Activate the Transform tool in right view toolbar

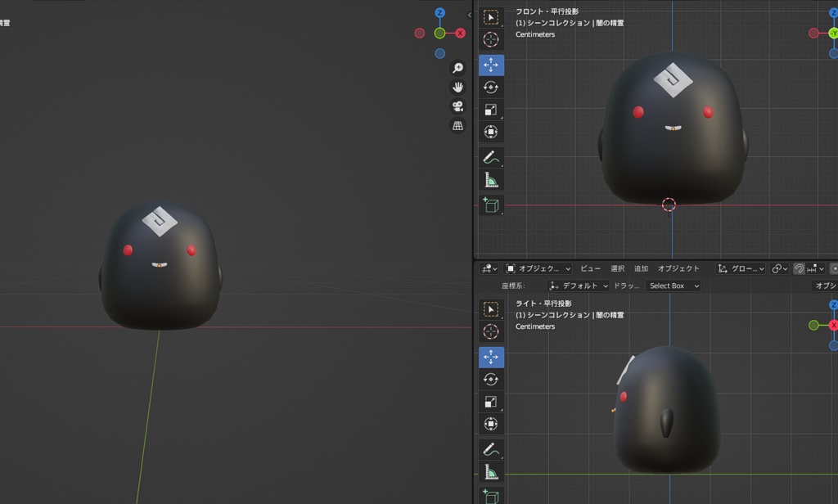491,424
